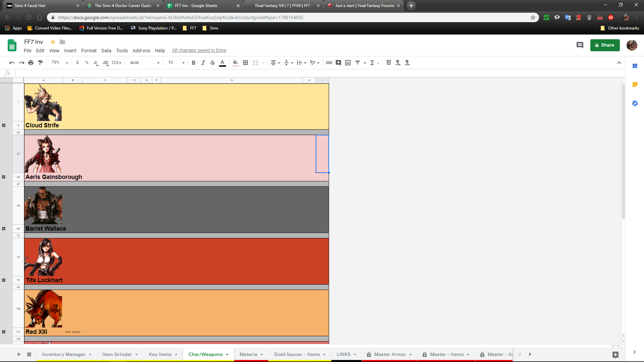
Task: Open the Data menu
Action: (106, 51)
